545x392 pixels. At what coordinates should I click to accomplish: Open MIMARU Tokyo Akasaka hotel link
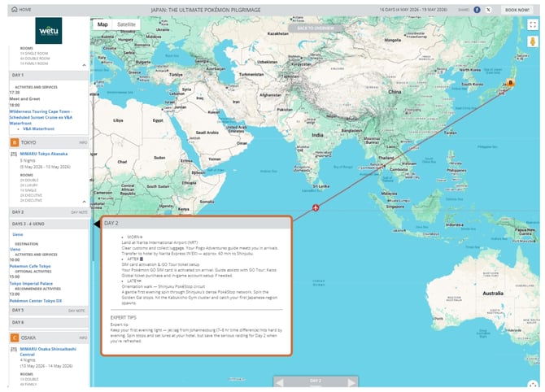[44, 154]
